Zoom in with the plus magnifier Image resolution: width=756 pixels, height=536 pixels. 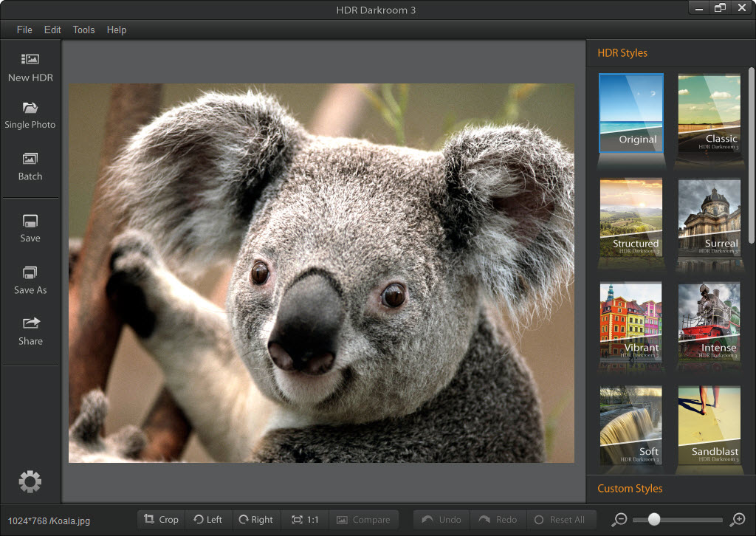pos(738,520)
